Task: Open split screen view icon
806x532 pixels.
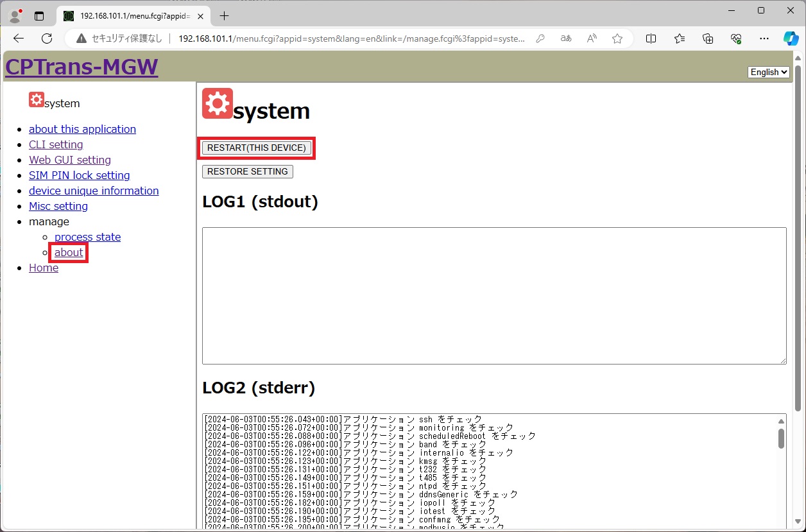Action: pyautogui.click(x=651, y=39)
